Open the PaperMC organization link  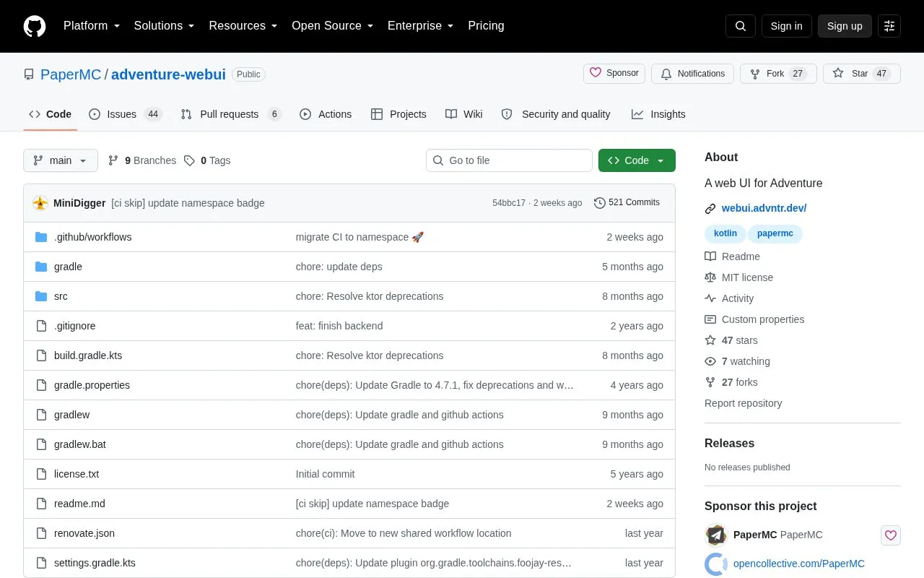pos(71,74)
